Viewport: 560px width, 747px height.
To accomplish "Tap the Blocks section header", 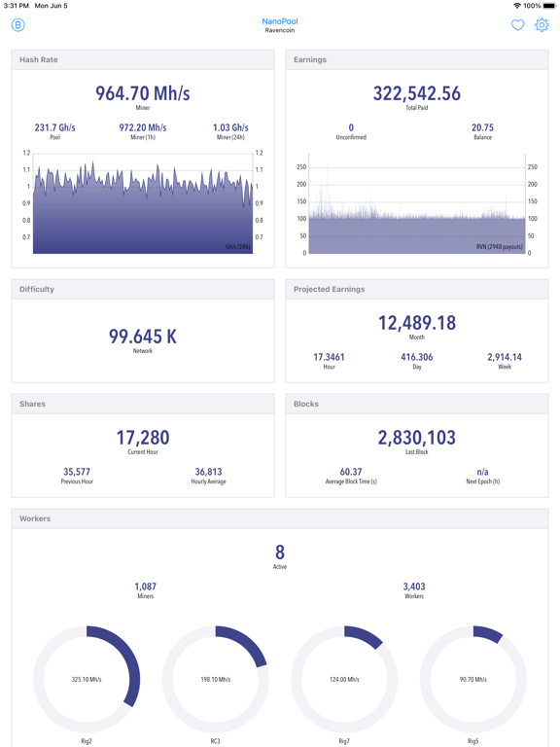I will 417,404.
